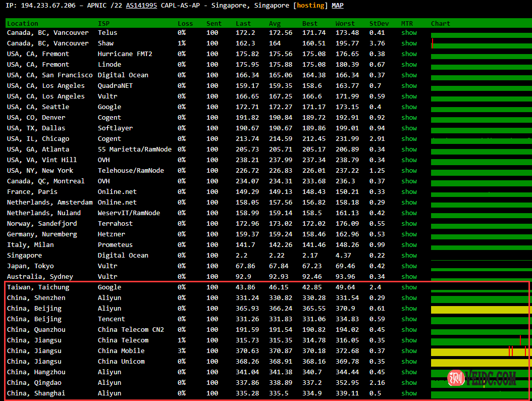
Task: Click the red watermark logo icon
Action: pyautogui.click(x=456, y=378)
